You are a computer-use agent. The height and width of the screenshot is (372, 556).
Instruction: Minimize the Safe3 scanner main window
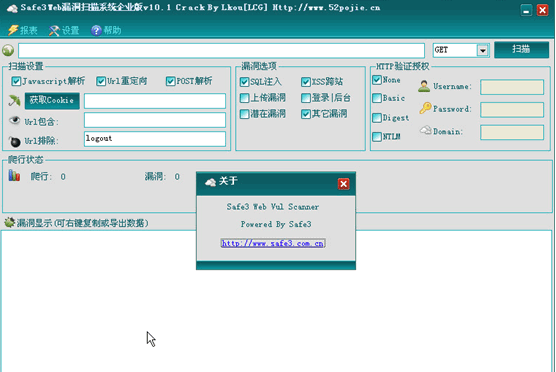(526, 10)
